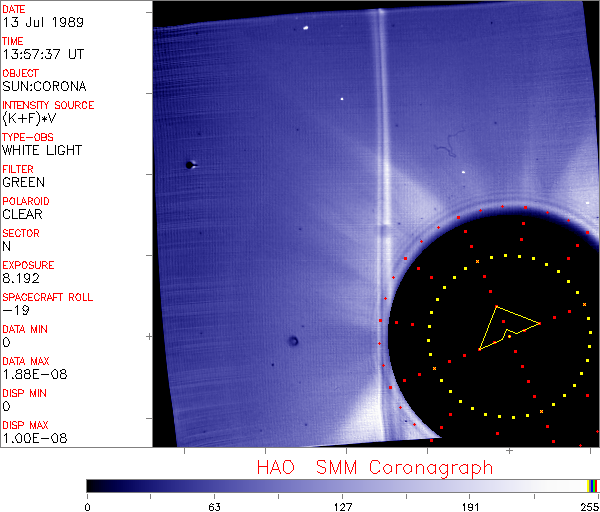
Task: Select the (K+F)*V intensity value
Action: pyautogui.click(x=29, y=119)
